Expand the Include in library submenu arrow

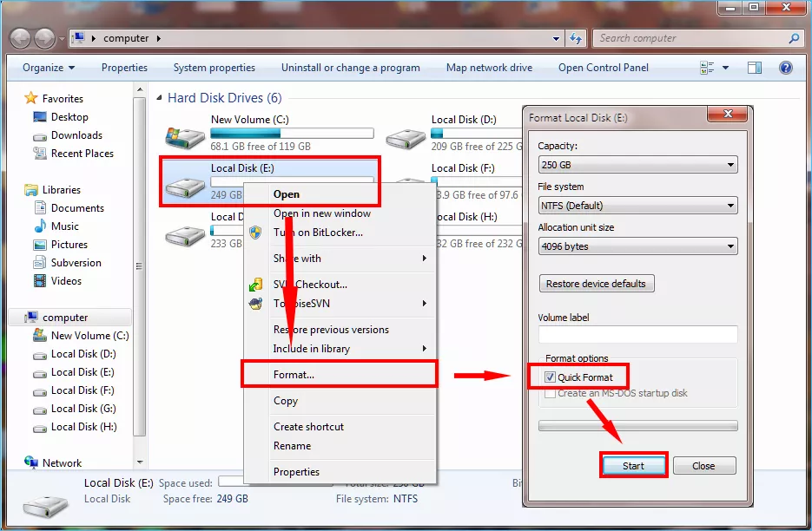coord(425,349)
